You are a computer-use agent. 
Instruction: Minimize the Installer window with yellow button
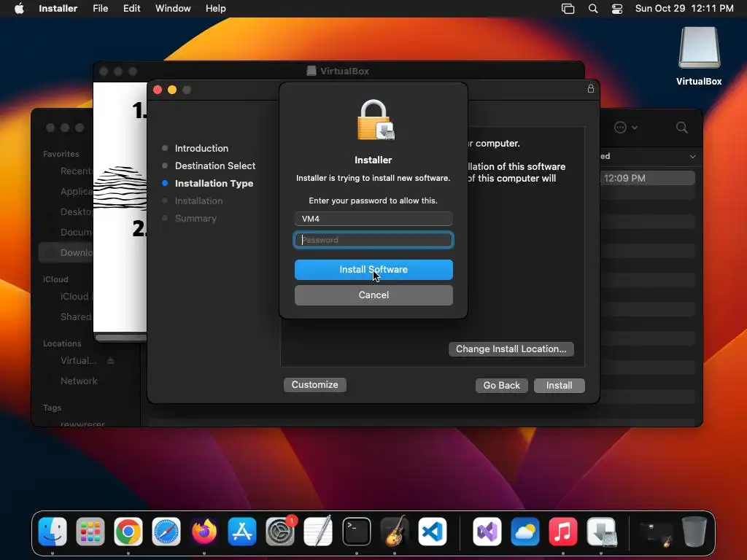(172, 90)
